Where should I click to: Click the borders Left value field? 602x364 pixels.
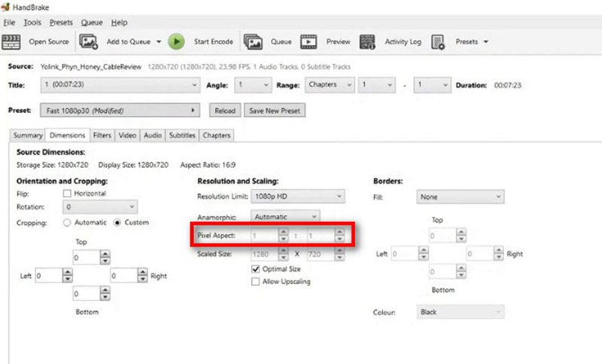tap(405, 253)
